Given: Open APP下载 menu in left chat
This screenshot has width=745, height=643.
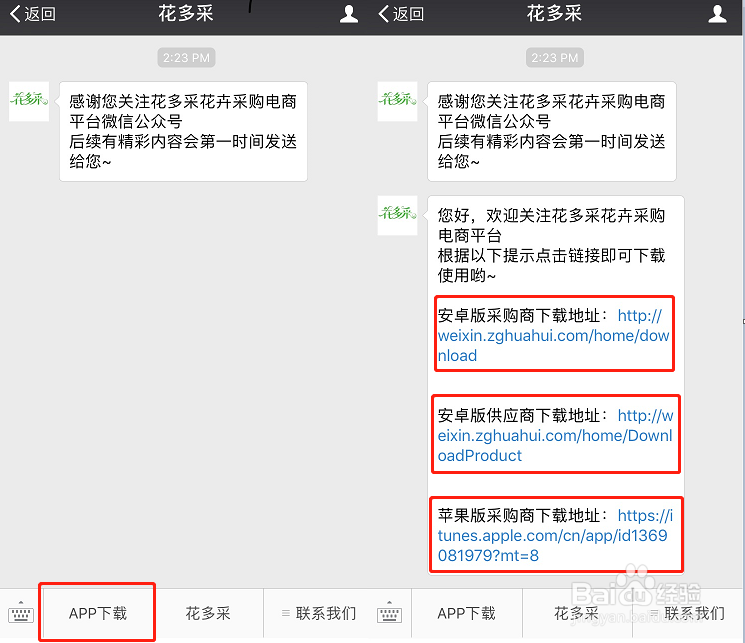Looking at the screenshot, I should pos(98,613).
